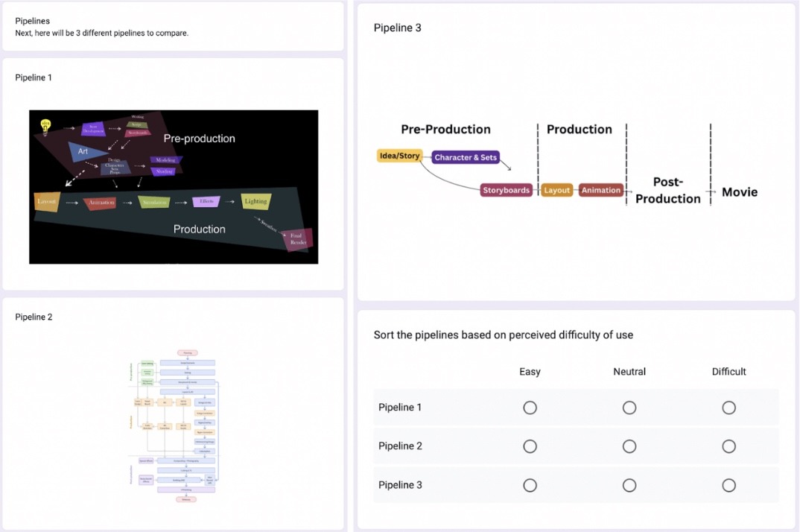Click the red Animation node in Pipeline 3
Viewport: 800px width, 532px height.
tap(600, 190)
